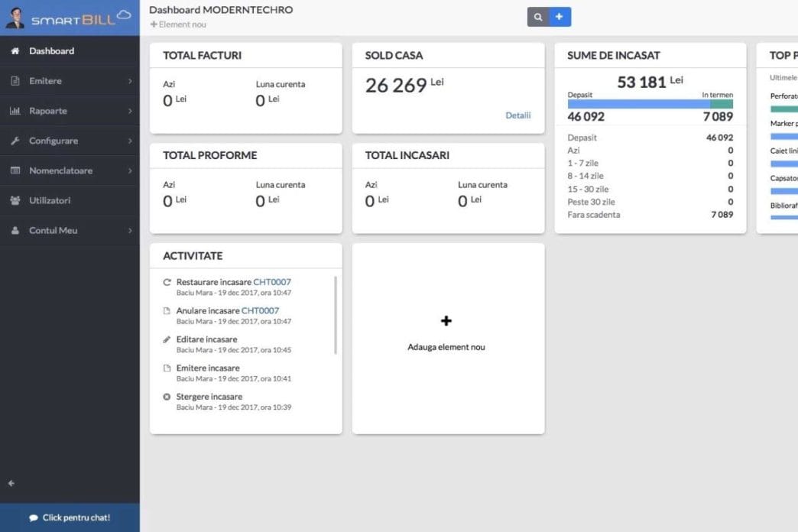798x532 pixels.
Task: Click the user avatar in top-left corner
Action: point(15,18)
